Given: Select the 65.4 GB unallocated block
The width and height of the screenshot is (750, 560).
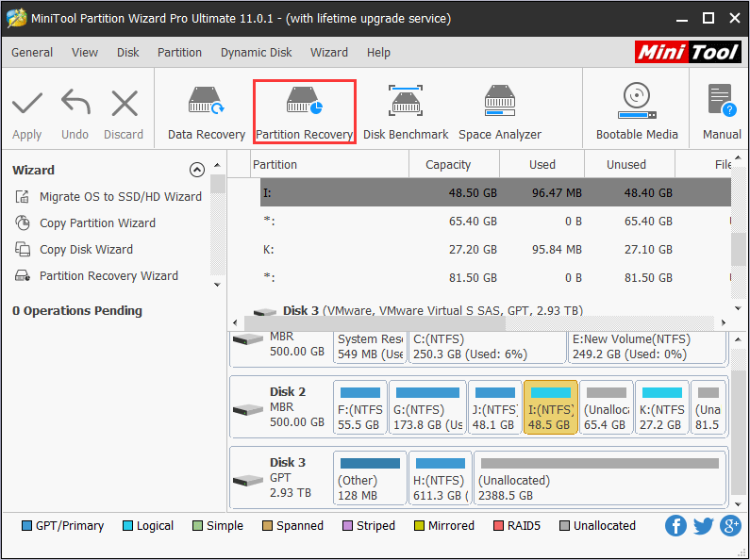Looking at the screenshot, I should click(x=607, y=407).
